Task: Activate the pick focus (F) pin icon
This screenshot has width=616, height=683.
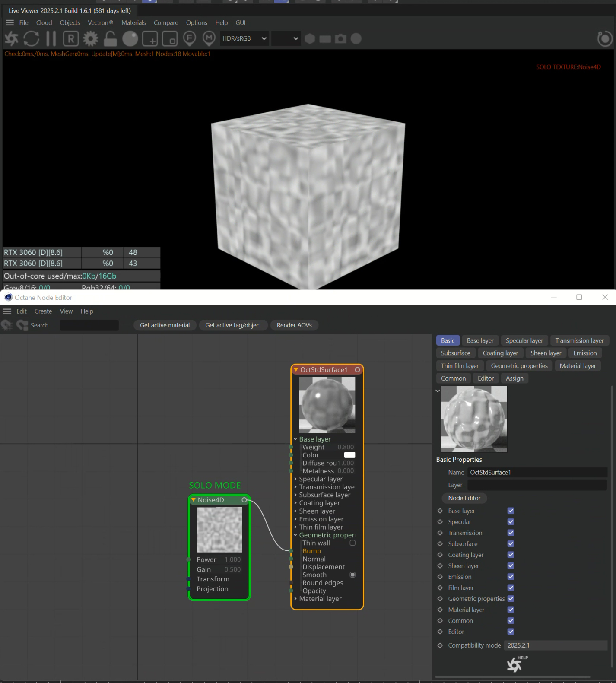Action: pos(189,39)
